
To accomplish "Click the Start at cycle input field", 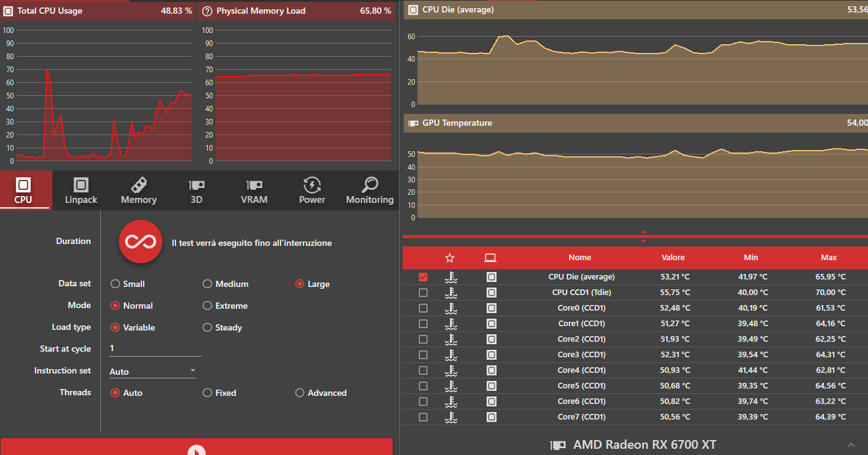I will pyautogui.click(x=155, y=349).
